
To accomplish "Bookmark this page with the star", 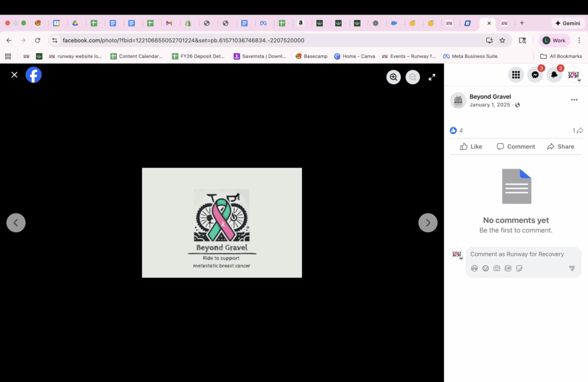I will pos(502,41).
